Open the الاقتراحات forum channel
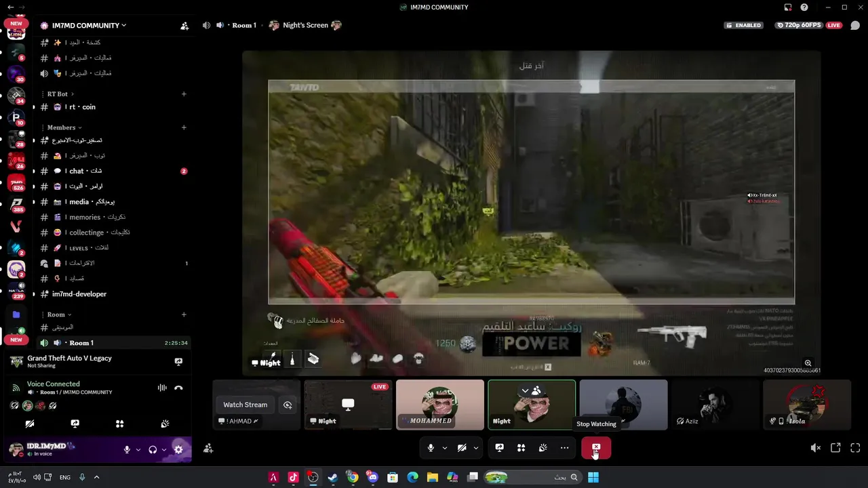 pos(113,263)
